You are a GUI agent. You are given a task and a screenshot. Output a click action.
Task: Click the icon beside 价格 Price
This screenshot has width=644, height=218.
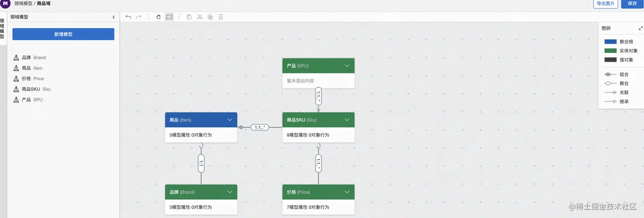[16, 78]
